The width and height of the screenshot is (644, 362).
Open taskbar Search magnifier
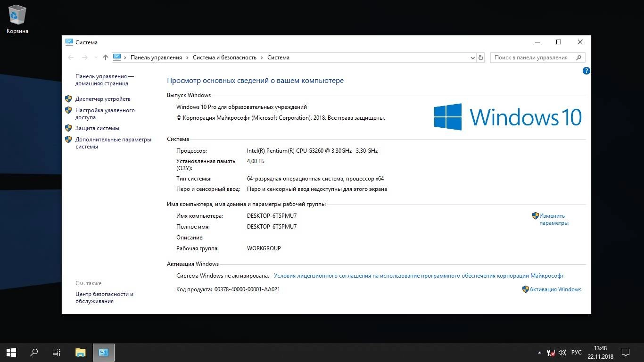click(34, 352)
